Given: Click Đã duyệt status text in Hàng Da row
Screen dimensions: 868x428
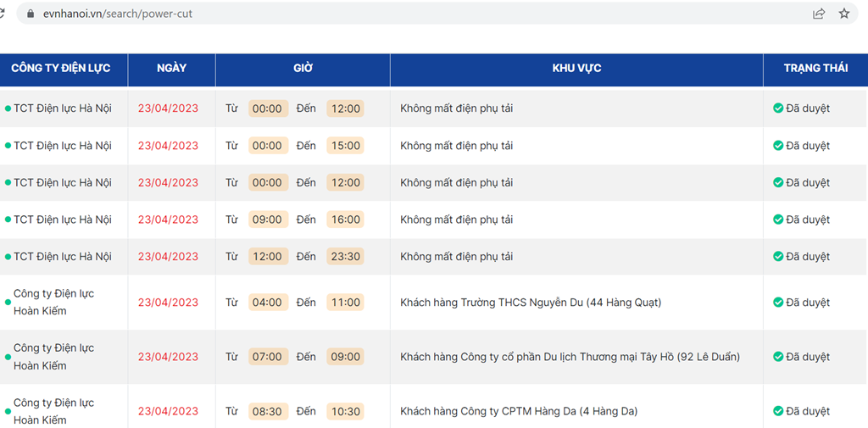Looking at the screenshot, I should [x=808, y=411].
